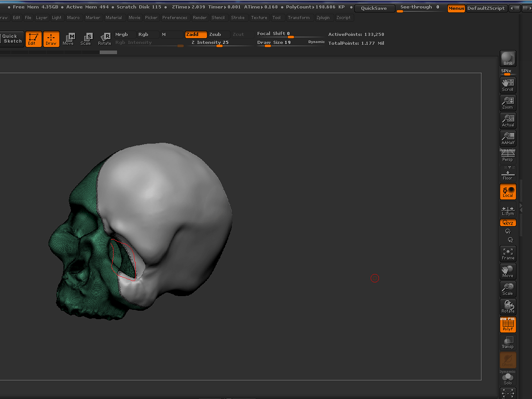Adjust the Z Intensity slider
This screenshot has width=532, height=399.
point(220,43)
